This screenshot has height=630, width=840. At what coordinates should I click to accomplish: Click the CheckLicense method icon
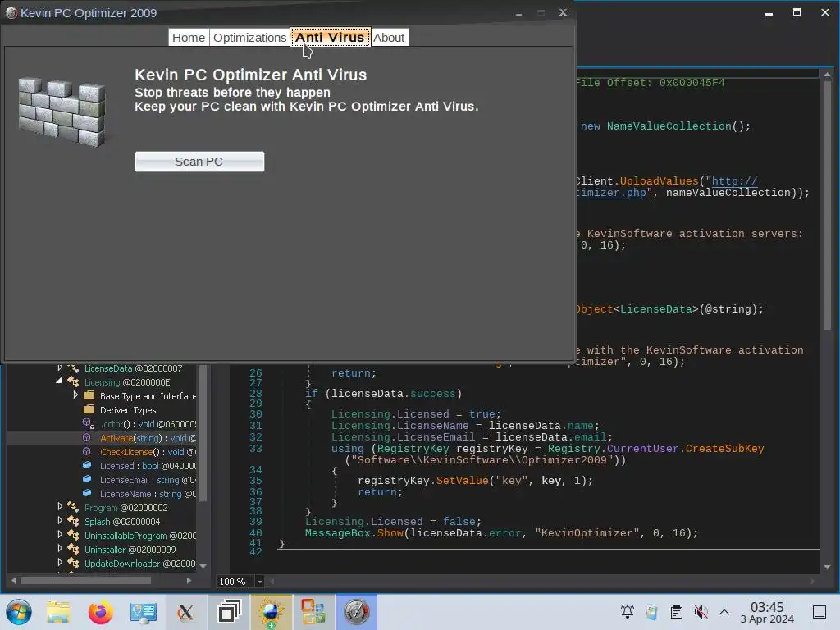pos(87,452)
